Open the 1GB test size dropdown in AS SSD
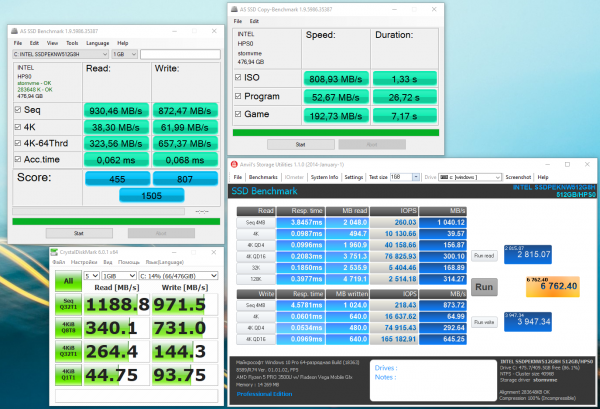This screenshot has width=600, height=409. pos(124,54)
